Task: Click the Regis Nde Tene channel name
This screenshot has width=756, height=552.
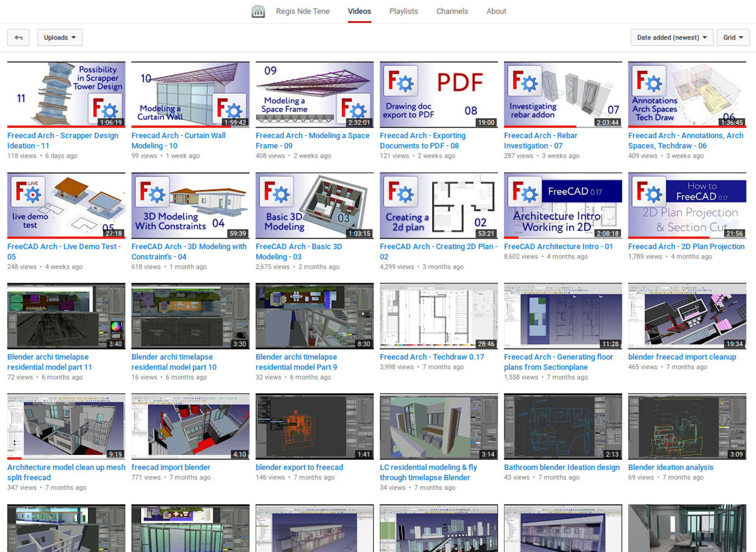Action: [302, 11]
